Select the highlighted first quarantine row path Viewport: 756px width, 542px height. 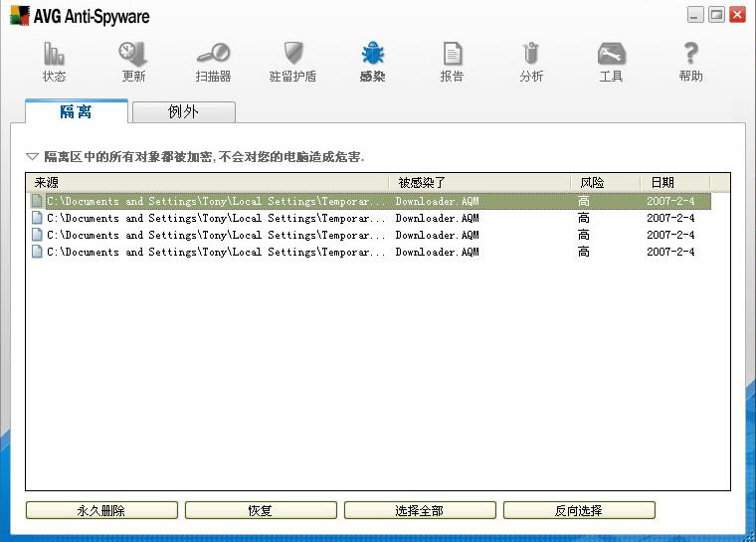216,201
